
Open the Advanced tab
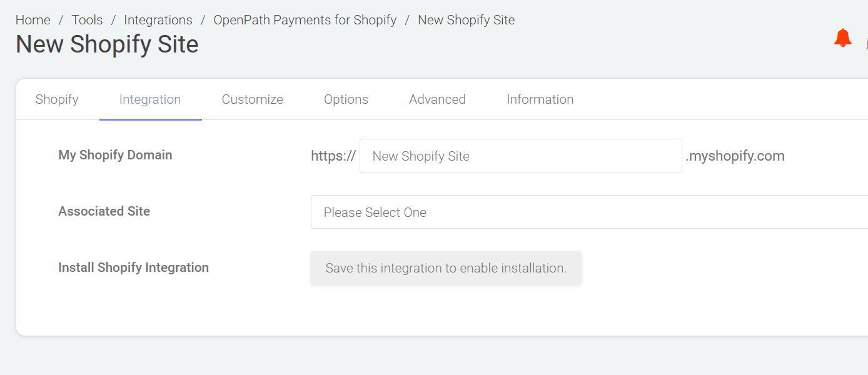point(437,99)
